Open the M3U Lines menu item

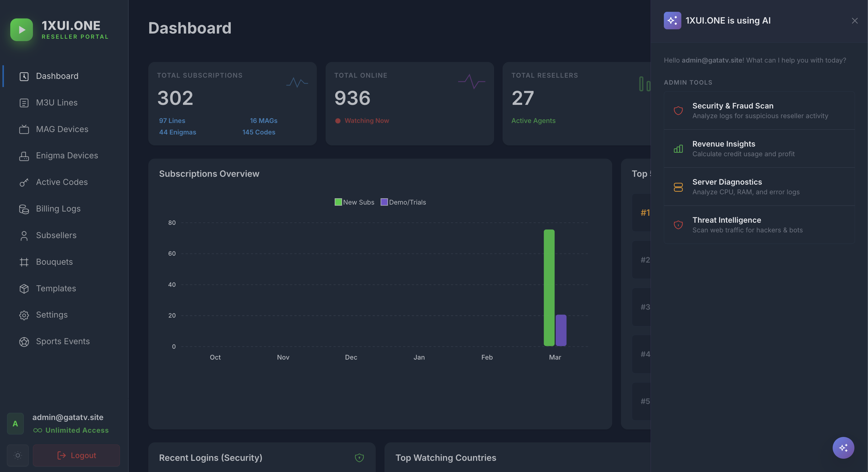tap(56, 103)
